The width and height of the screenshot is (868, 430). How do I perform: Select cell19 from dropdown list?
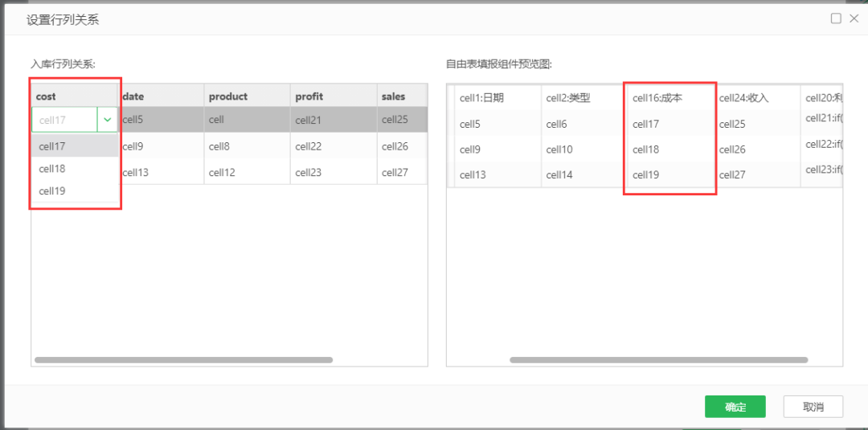pyautogui.click(x=75, y=191)
